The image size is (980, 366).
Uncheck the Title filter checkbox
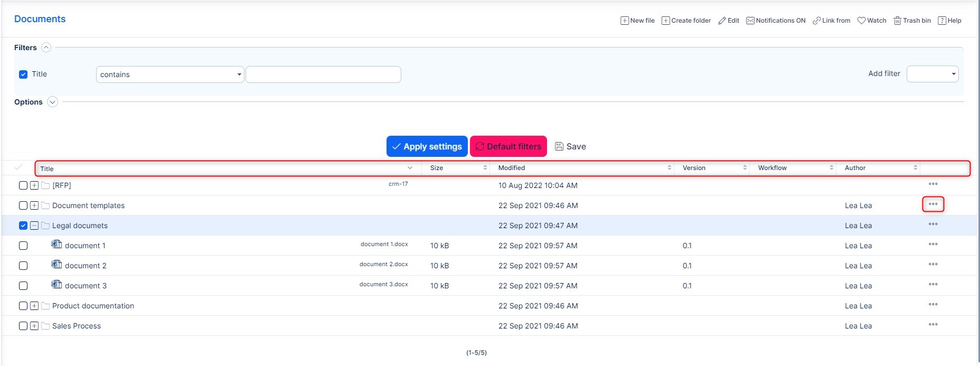point(23,74)
